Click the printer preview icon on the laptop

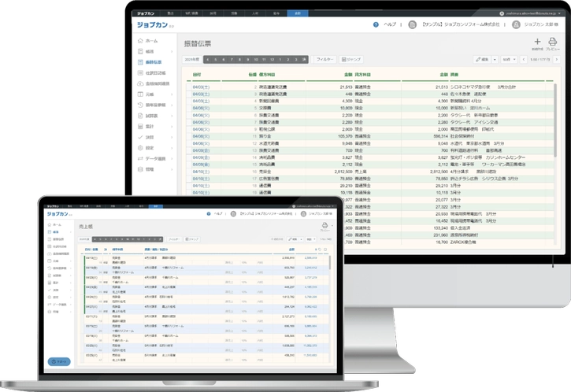click(x=324, y=226)
